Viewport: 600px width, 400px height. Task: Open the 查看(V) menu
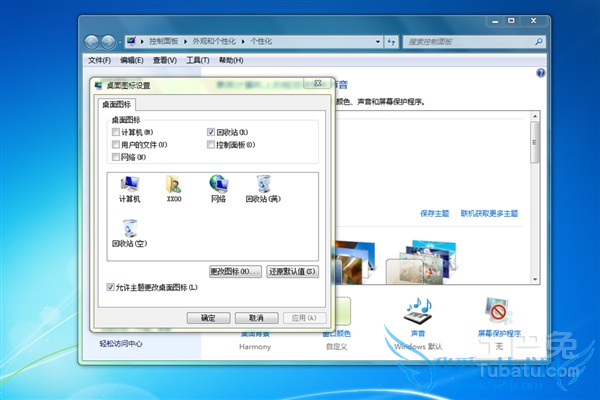click(165, 60)
